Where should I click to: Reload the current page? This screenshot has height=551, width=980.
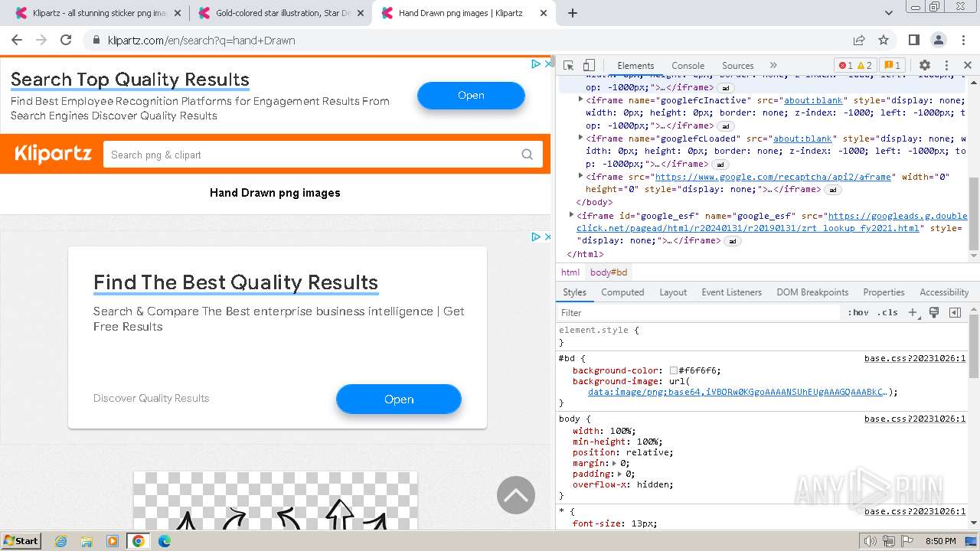pos(66,40)
